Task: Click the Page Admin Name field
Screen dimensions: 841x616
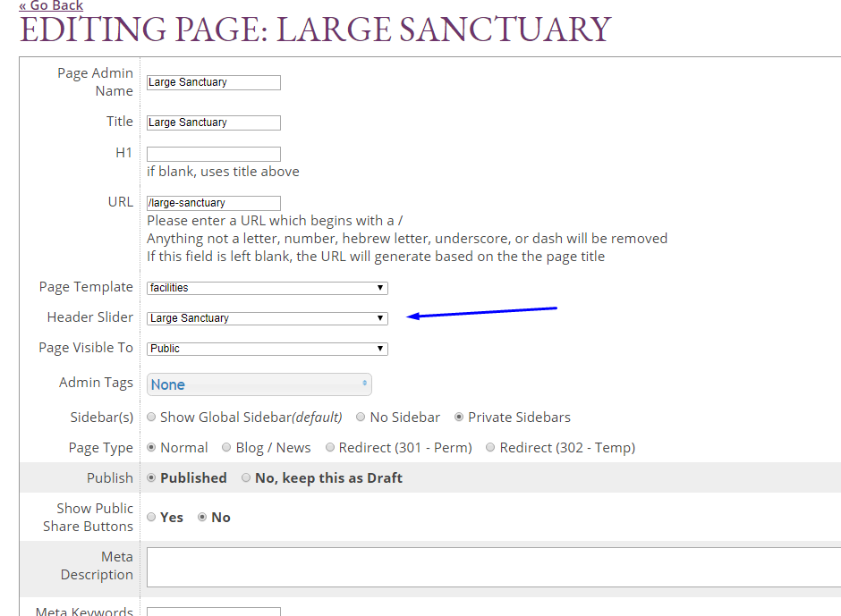Action: (x=213, y=82)
